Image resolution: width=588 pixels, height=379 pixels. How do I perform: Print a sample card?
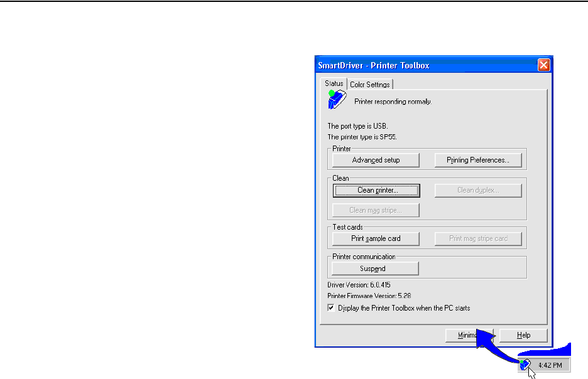click(x=376, y=238)
